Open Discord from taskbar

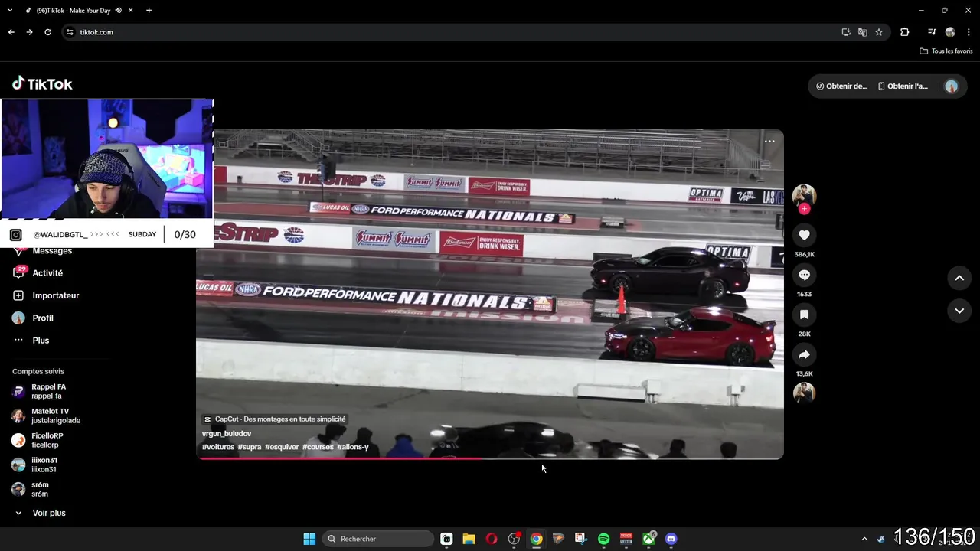[671, 539]
